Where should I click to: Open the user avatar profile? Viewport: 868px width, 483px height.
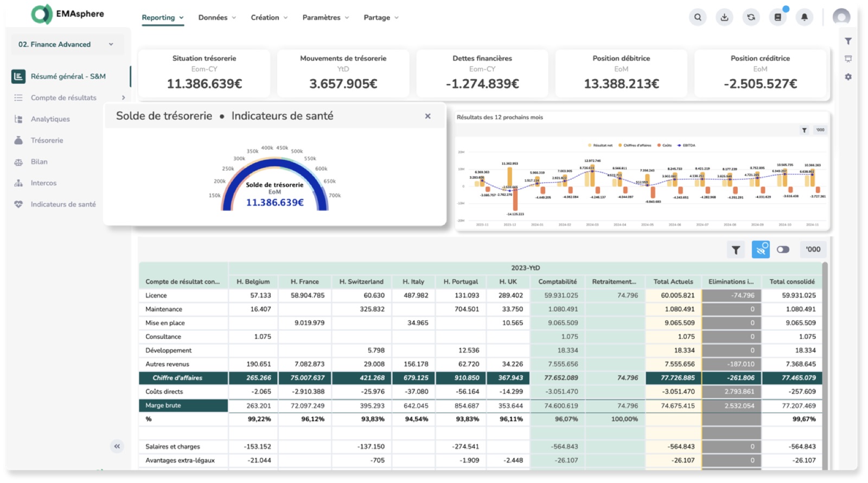841,17
